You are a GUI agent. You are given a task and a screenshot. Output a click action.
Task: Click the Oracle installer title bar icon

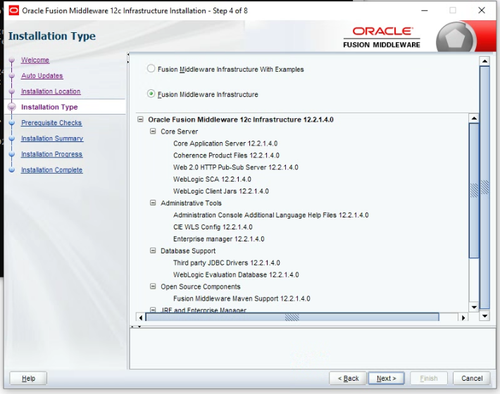click(14, 11)
